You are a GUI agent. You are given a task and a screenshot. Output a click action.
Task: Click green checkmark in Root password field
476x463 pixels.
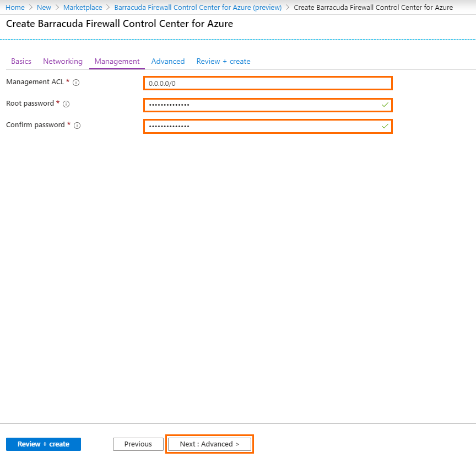click(x=385, y=105)
